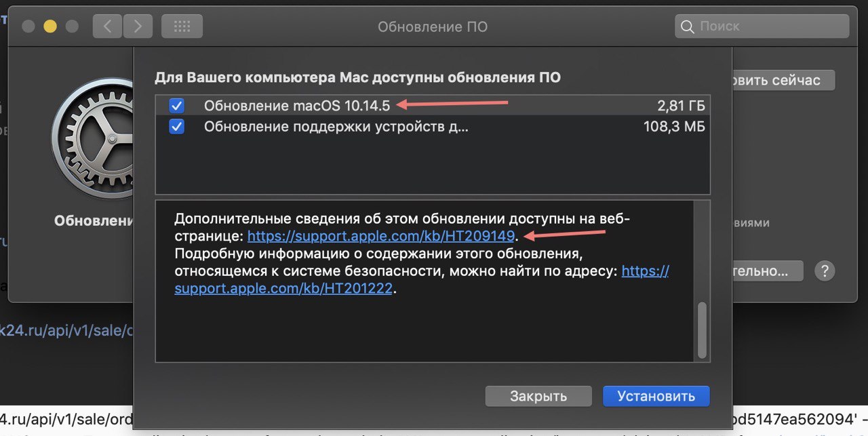Uncheck the device support update checkbox
The width and height of the screenshot is (868, 436).
click(176, 126)
